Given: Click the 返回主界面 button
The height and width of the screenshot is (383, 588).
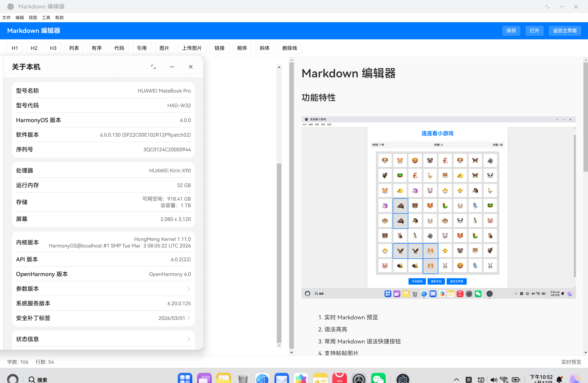Looking at the screenshot, I should click(x=565, y=31).
